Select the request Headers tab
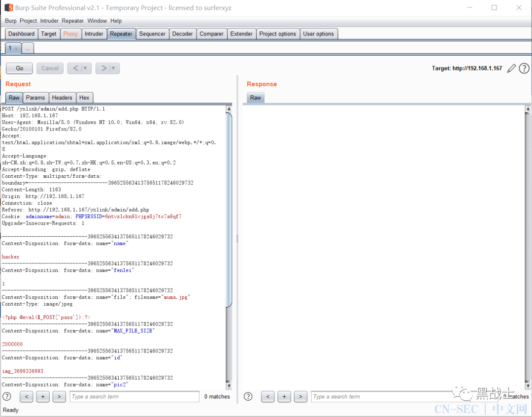This screenshot has width=532, height=417. [x=62, y=97]
